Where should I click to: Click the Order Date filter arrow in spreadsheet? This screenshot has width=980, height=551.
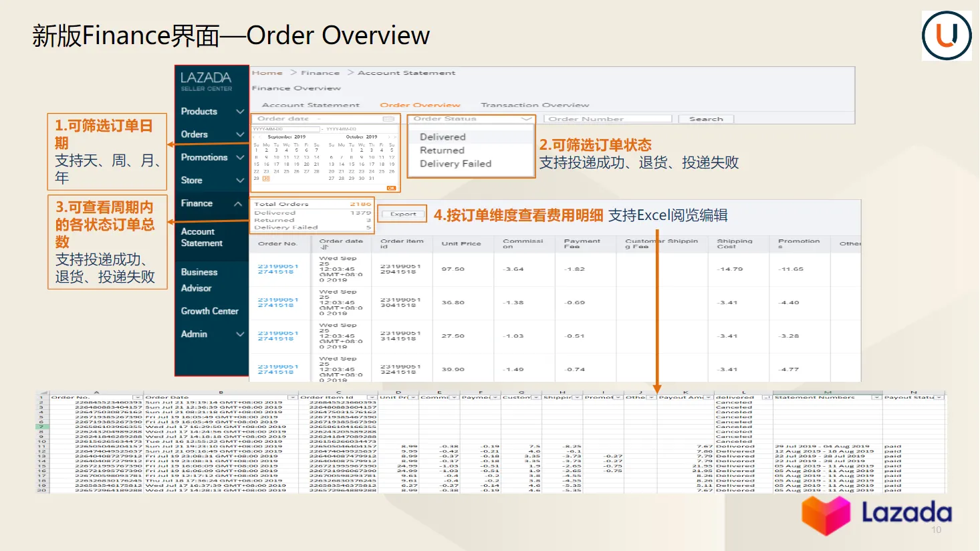point(292,397)
